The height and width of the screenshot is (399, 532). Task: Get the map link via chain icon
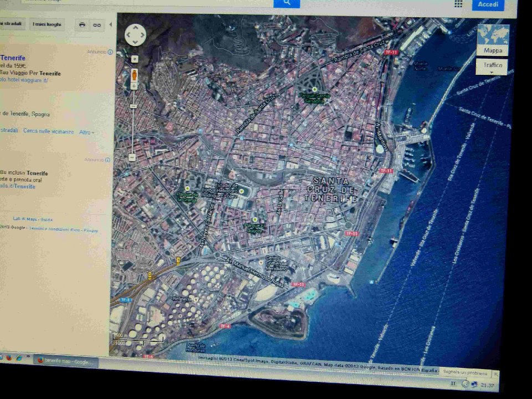pyautogui.click(x=96, y=25)
